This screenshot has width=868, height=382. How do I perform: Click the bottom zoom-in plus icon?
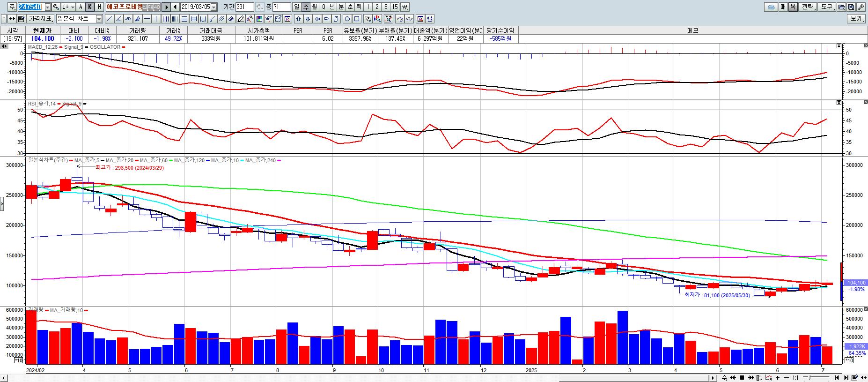tap(778, 378)
